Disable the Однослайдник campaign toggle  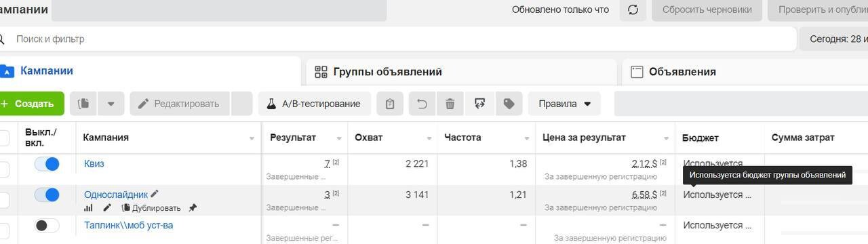pyautogui.click(x=47, y=195)
